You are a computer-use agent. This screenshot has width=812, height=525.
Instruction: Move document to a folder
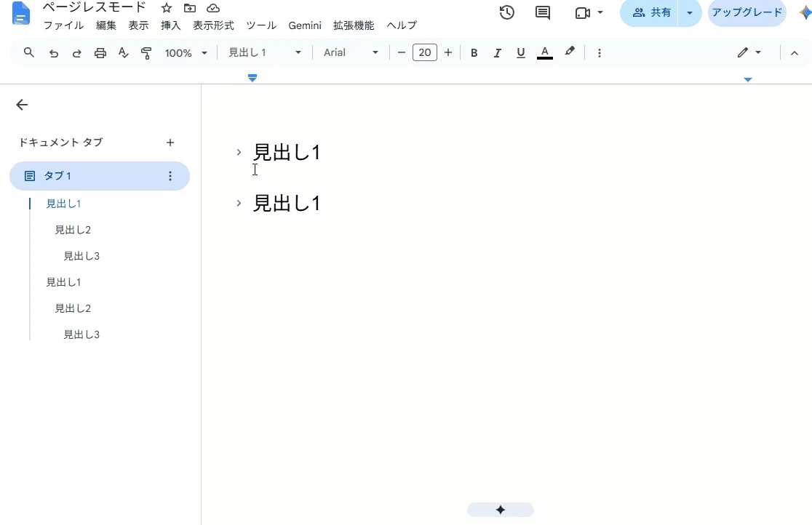point(190,8)
